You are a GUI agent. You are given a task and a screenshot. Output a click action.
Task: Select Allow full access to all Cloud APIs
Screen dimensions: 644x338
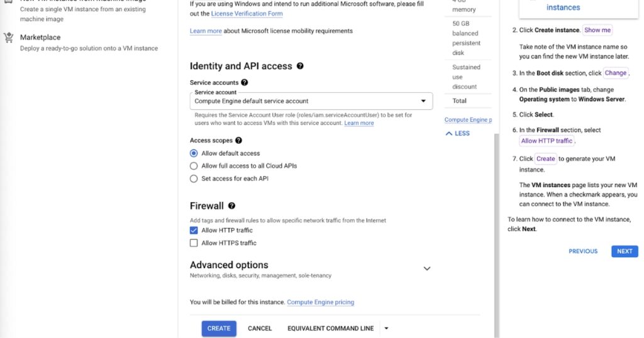pyautogui.click(x=194, y=166)
